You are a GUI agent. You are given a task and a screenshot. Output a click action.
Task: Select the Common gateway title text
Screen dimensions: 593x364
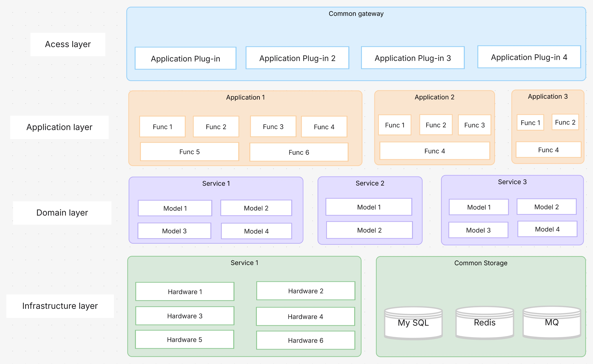pyautogui.click(x=356, y=14)
